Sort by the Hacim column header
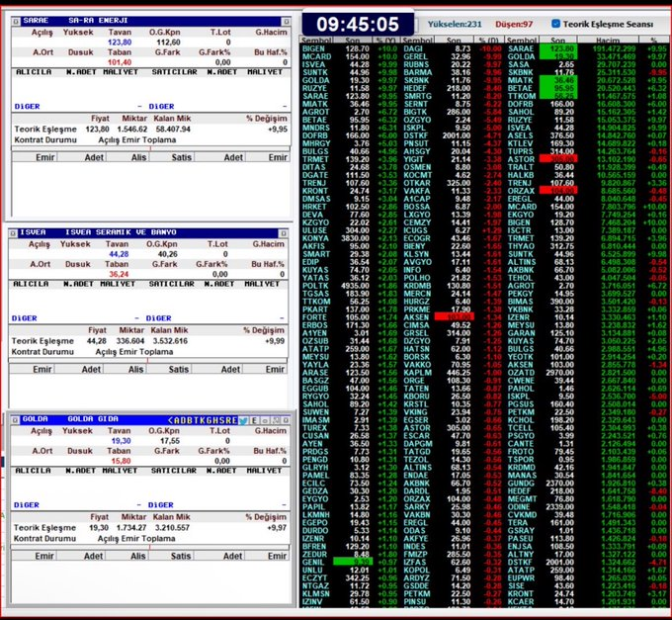Screen dimensions: 672x620 (x=608, y=41)
